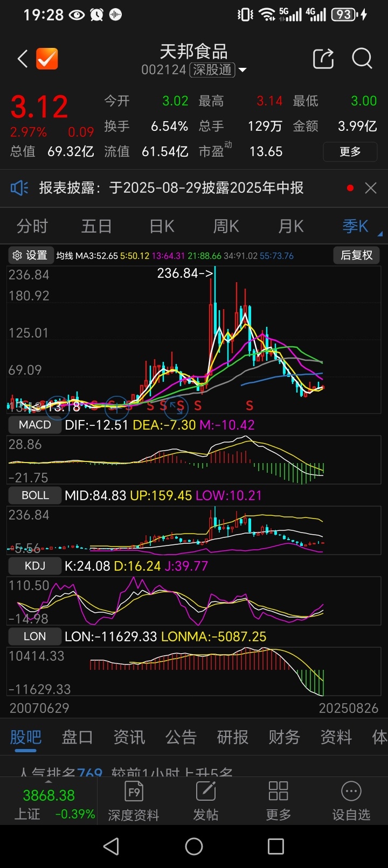The image size is (388, 868).
Task: Tap the orange checkmark watchlist icon
Action: coord(47,59)
